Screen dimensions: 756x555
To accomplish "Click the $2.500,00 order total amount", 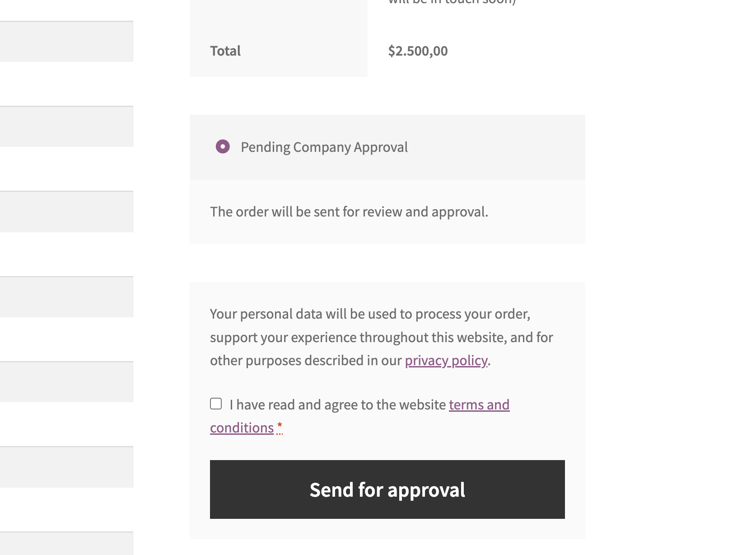I will click(x=418, y=51).
